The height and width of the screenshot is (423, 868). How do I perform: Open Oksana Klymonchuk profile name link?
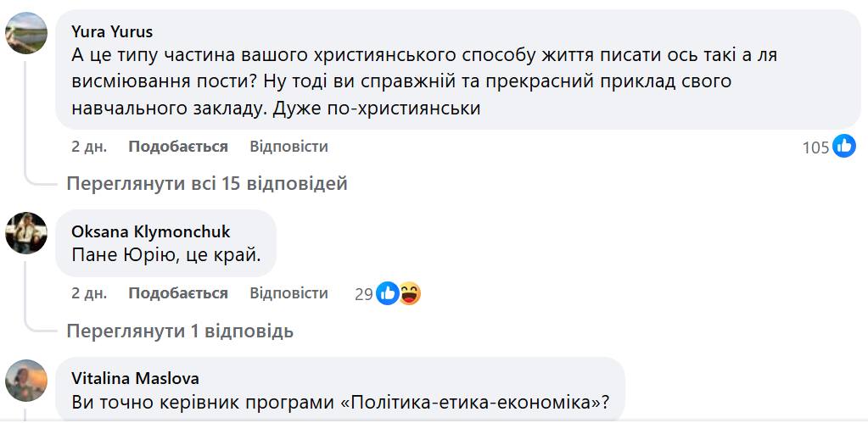151,231
